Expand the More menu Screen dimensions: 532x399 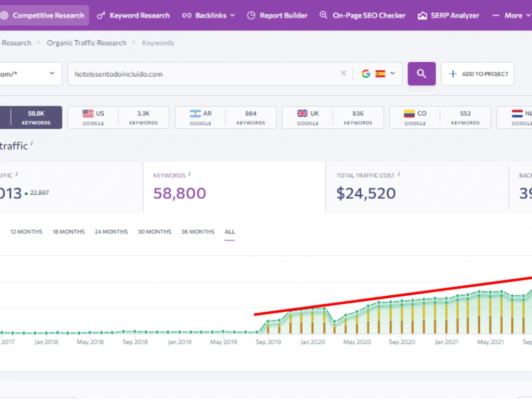pyautogui.click(x=511, y=15)
